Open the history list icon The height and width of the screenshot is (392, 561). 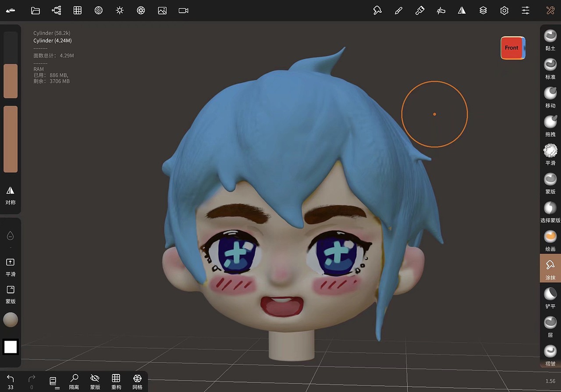tap(53, 381)
